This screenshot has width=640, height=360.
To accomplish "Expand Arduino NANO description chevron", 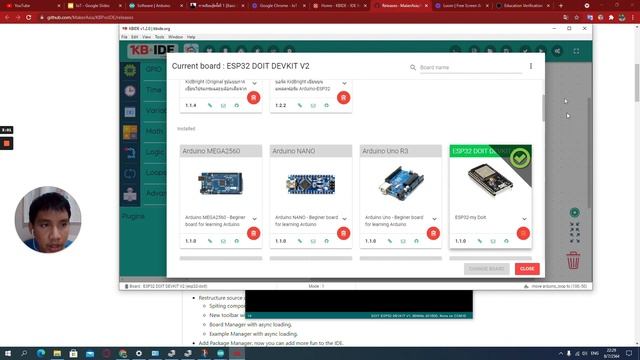I will 344,219.
